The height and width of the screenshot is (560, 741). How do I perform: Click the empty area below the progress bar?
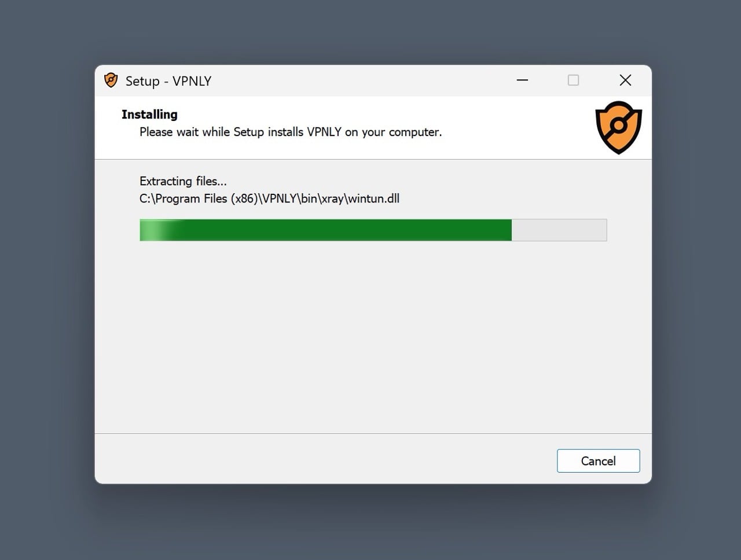[373, 336]
